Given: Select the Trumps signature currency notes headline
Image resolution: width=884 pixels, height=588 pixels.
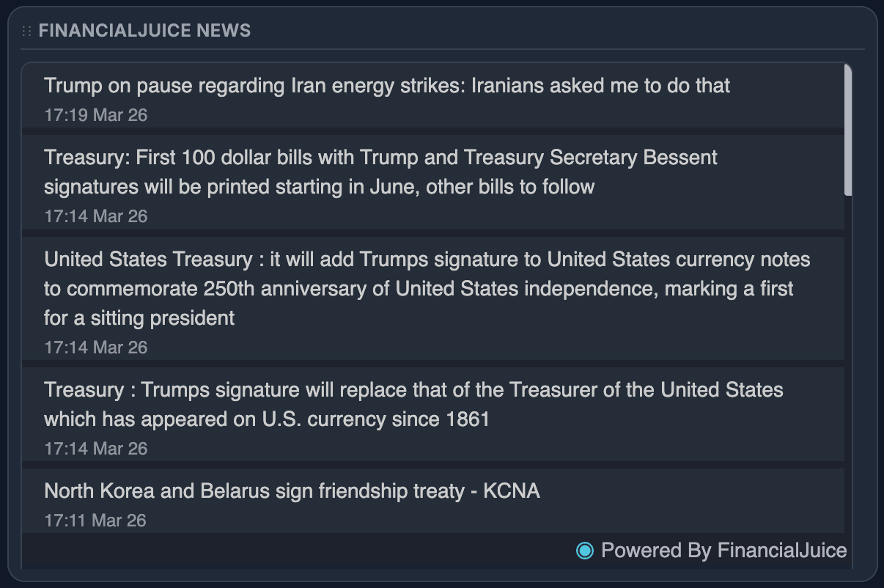Looking at the screenshot, I should pos(427,289).
